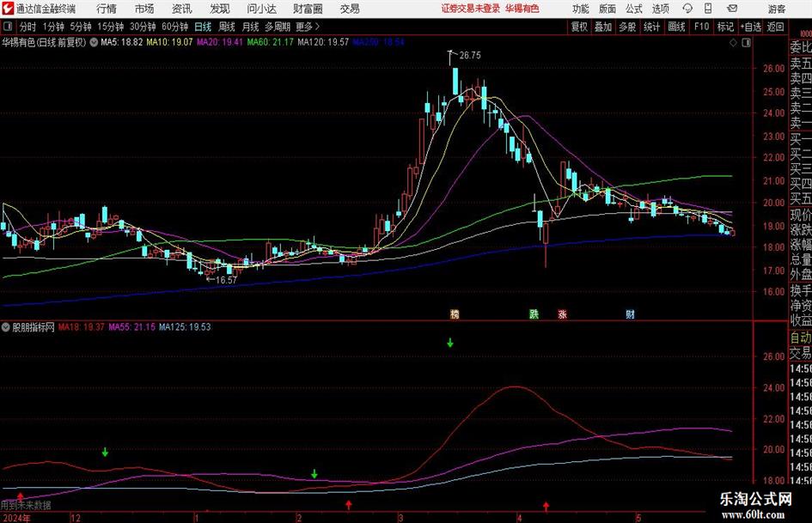Click the red up arrow near April
Viewport: 812px width, 523px height.
tap(546, 505)
